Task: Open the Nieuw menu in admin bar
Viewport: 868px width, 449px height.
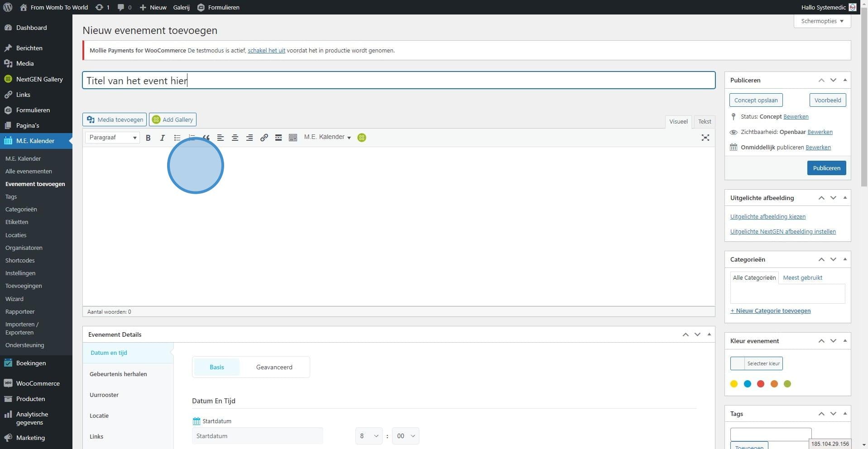Action: tap(153, 7)
